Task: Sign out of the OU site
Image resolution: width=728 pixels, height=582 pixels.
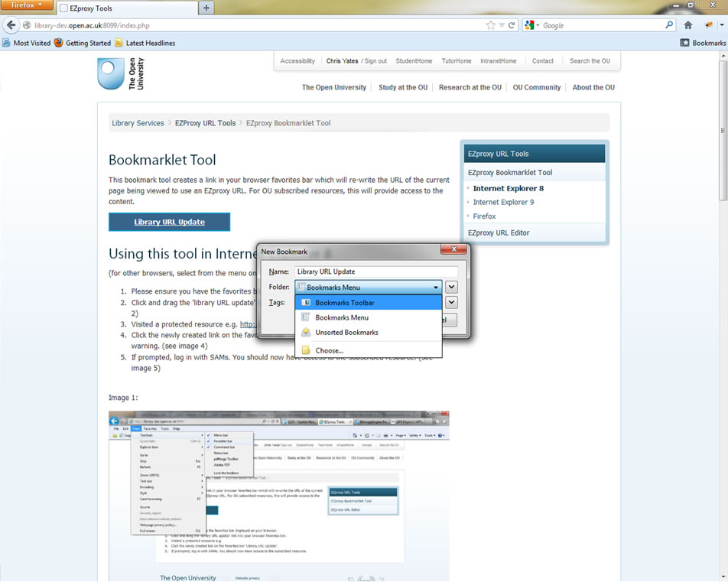Action: 375,61
